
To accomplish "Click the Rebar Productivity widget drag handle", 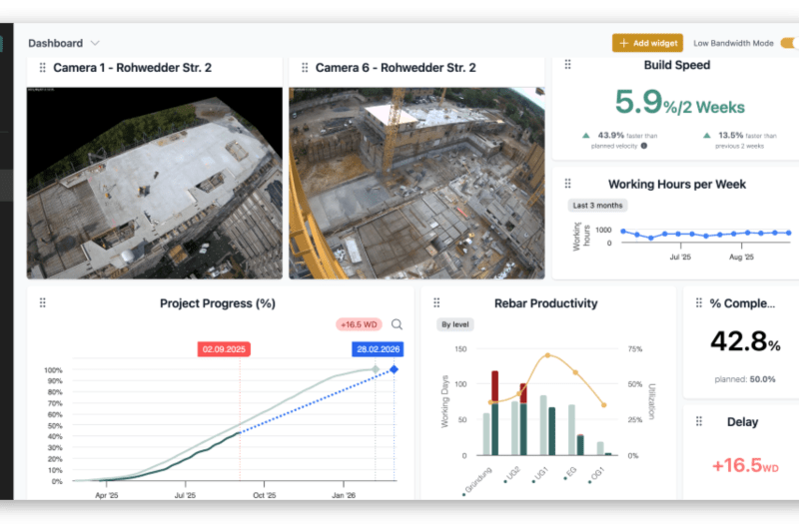I will [x=436, y=303].
